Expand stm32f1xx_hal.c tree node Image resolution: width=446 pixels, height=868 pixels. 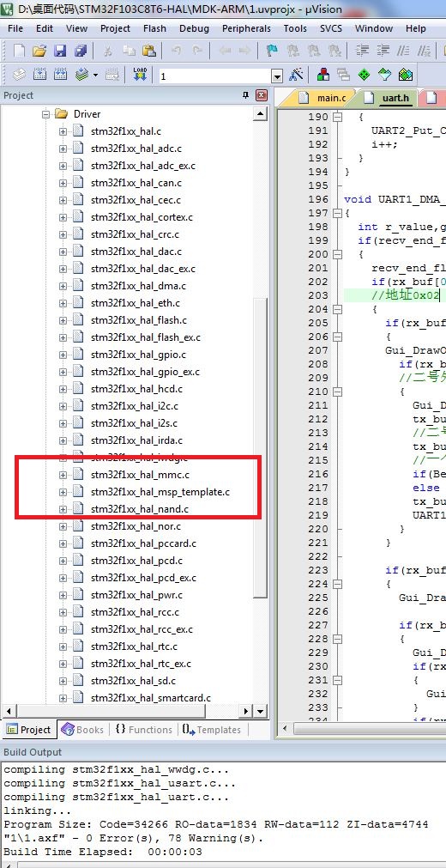[x=63, y=131]
